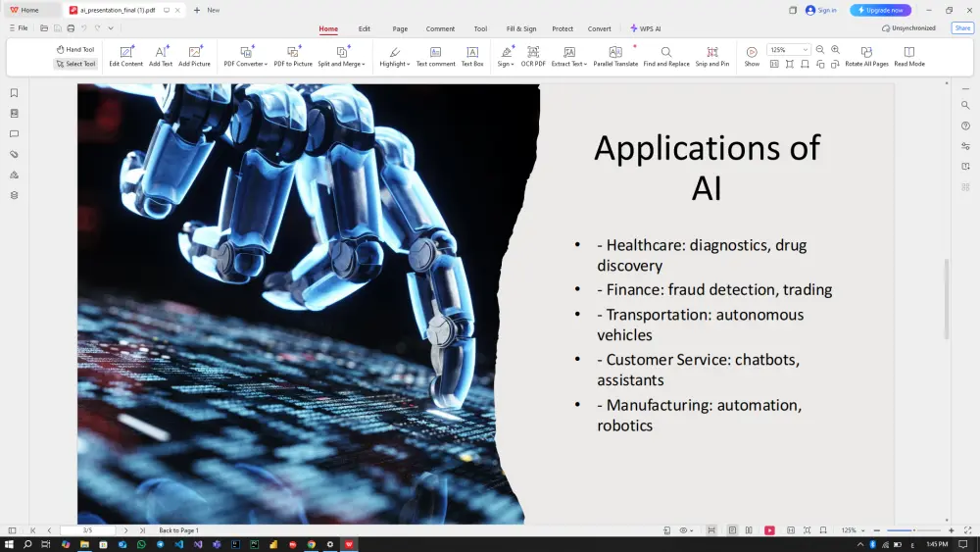Screen dimensions: 980x552
Task: Click Unsynchronized status
Action: click(908, 28)
